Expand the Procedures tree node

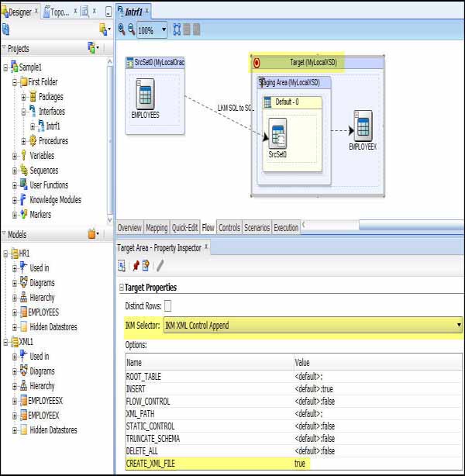[x=24, y=141]
